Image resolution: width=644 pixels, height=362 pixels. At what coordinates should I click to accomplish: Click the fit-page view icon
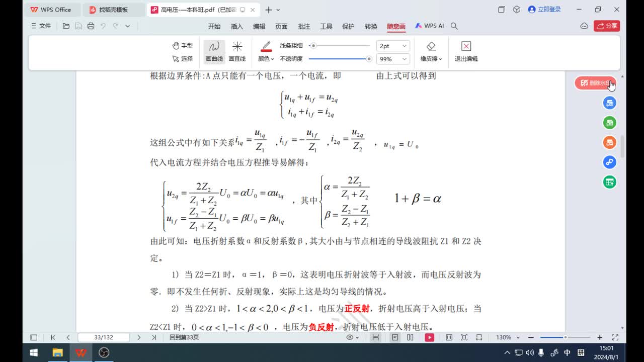point(464,337)
